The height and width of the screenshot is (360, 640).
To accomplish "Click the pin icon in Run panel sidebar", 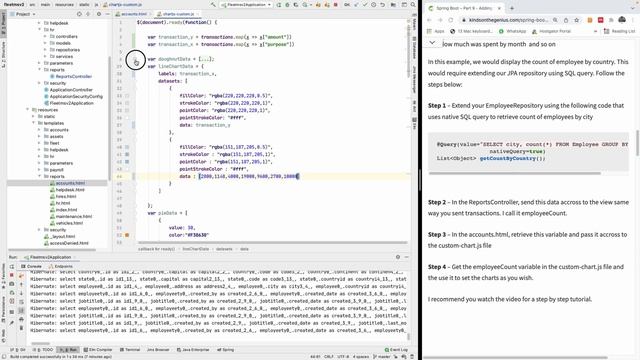I will [x=12, y=322].
